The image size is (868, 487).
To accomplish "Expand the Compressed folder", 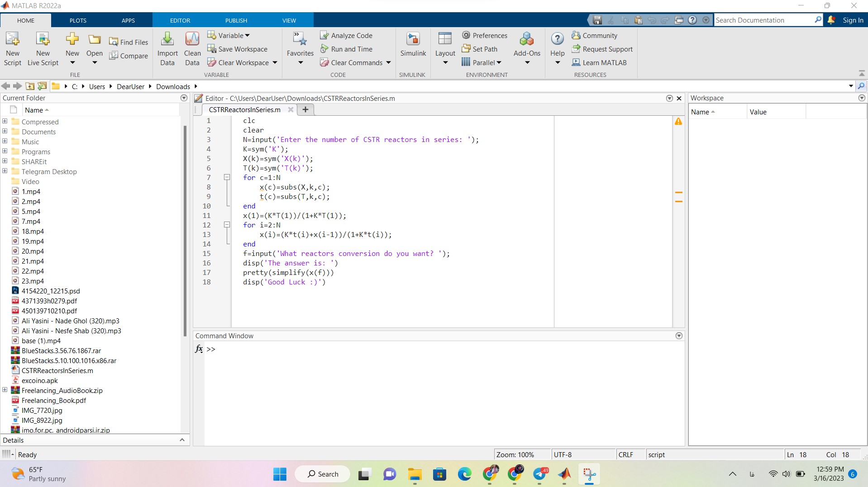I will pos(5,121).
